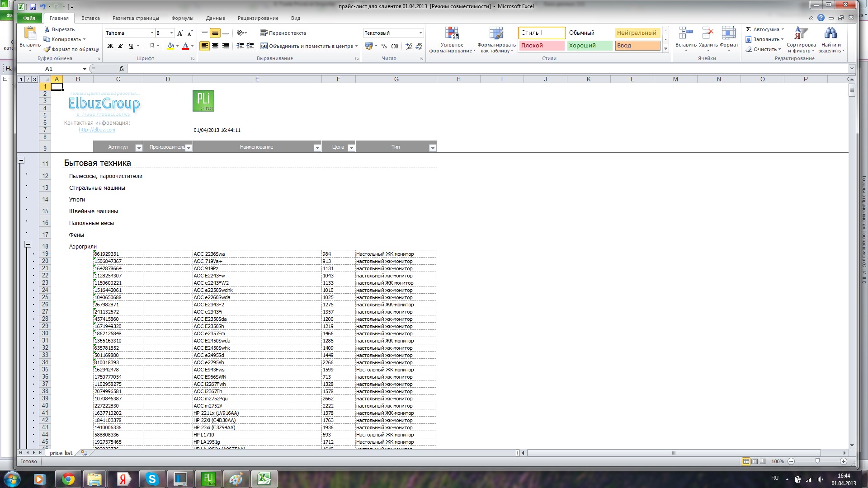
Task: Increase decimal places icon
Action: 409,46
